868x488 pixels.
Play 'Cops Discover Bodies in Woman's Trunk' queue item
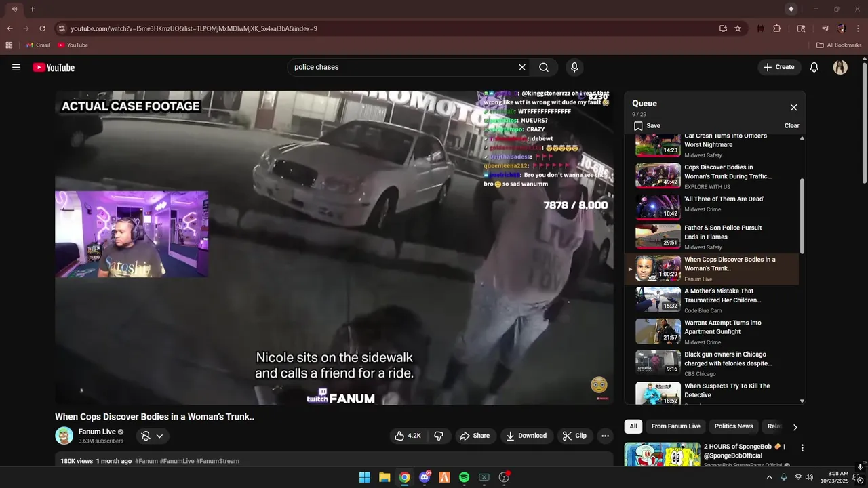711,176
